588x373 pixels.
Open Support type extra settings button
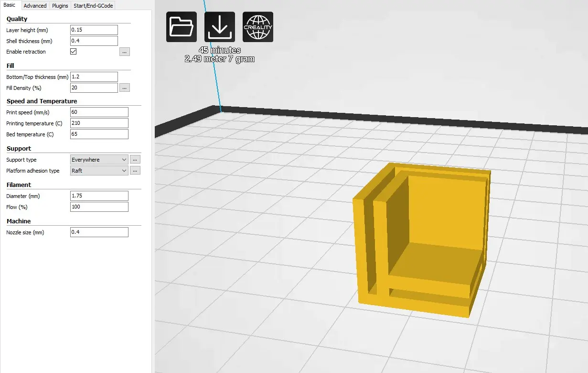coord(135,160)
